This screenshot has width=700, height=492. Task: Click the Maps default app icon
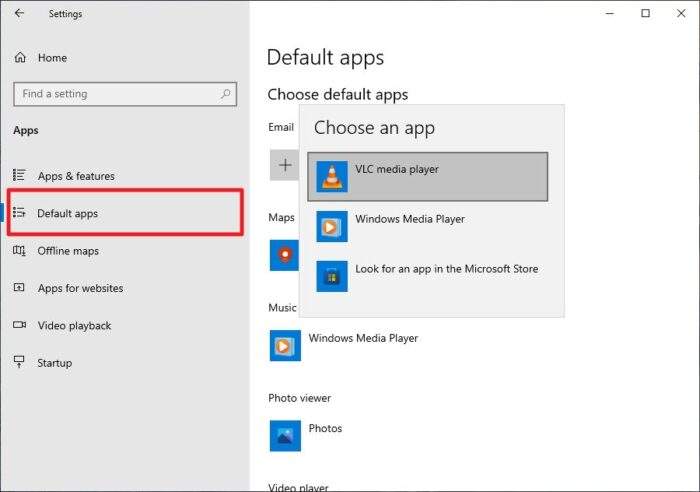(x=284, y=255)
